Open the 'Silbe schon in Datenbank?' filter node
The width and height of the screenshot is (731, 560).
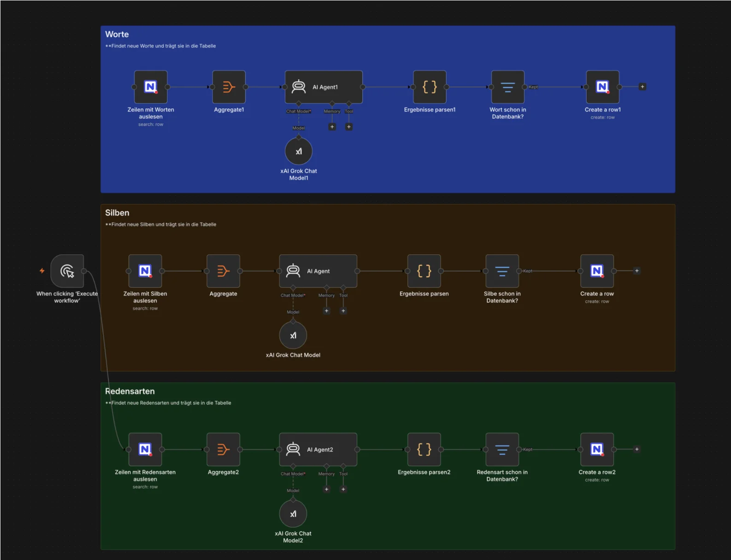pyautogui.click(x=502, y=271)
